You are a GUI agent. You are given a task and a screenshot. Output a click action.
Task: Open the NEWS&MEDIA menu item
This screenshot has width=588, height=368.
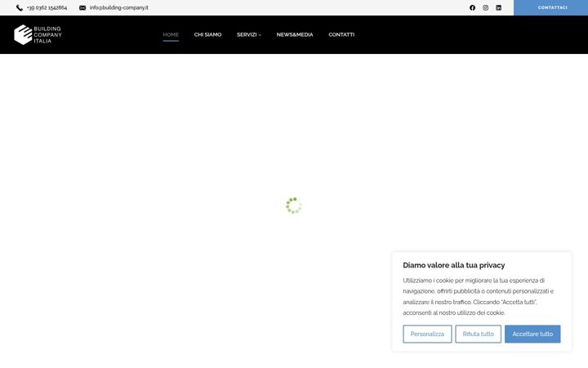[295, 34]
